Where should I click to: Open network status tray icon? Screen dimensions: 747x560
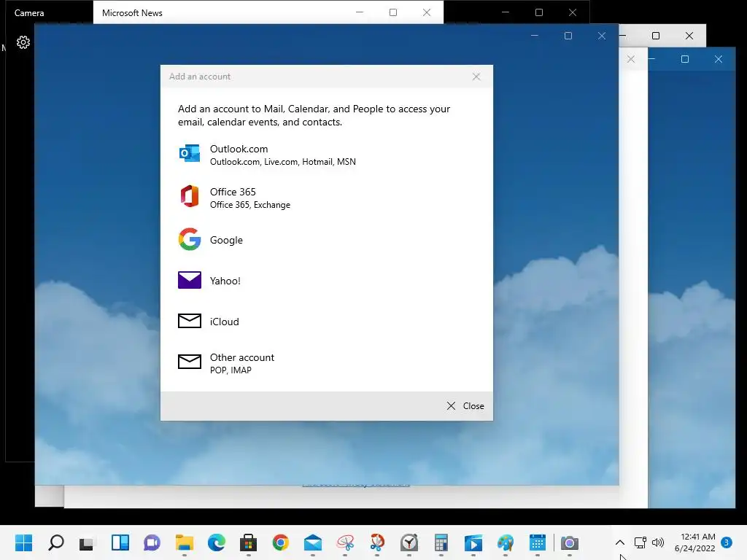pyautogui.click(x=640, y=542)
